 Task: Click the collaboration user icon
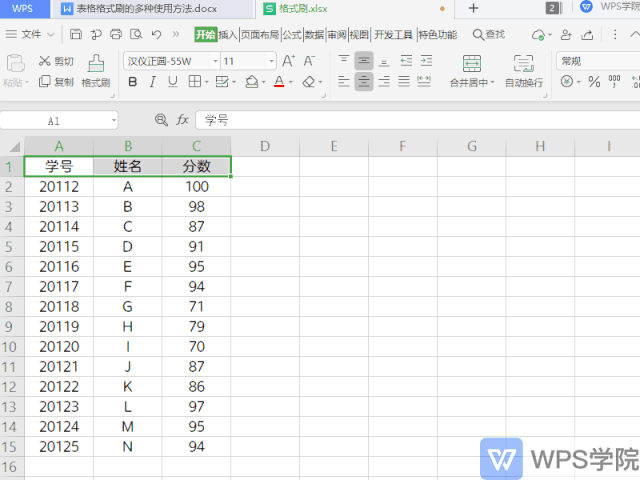pos(566,35)
